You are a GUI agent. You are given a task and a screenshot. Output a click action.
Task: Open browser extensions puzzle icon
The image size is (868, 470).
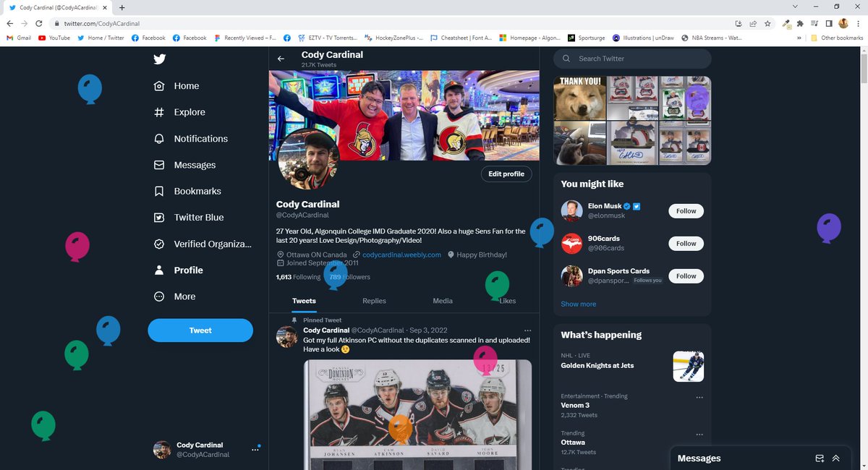[800, 24]
